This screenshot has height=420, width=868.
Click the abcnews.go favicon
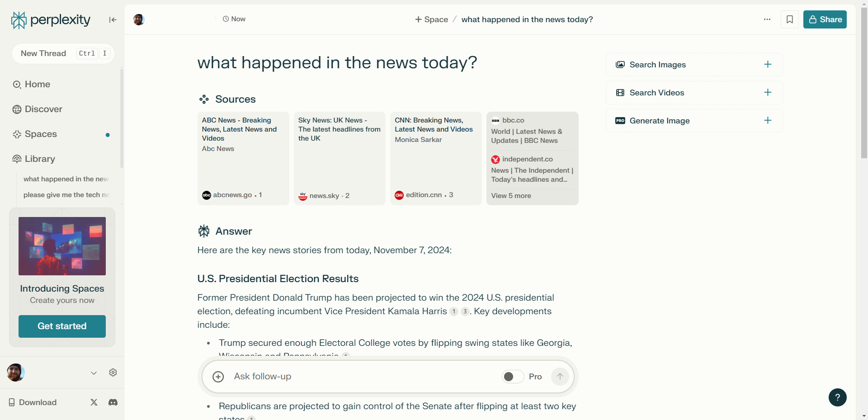(207, 195)
